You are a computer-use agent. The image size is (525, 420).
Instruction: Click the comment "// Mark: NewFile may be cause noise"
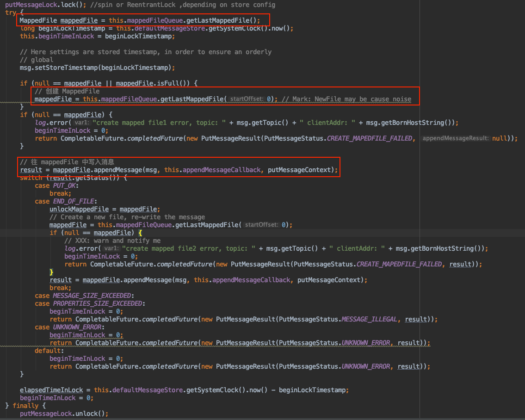click(346, 99)
